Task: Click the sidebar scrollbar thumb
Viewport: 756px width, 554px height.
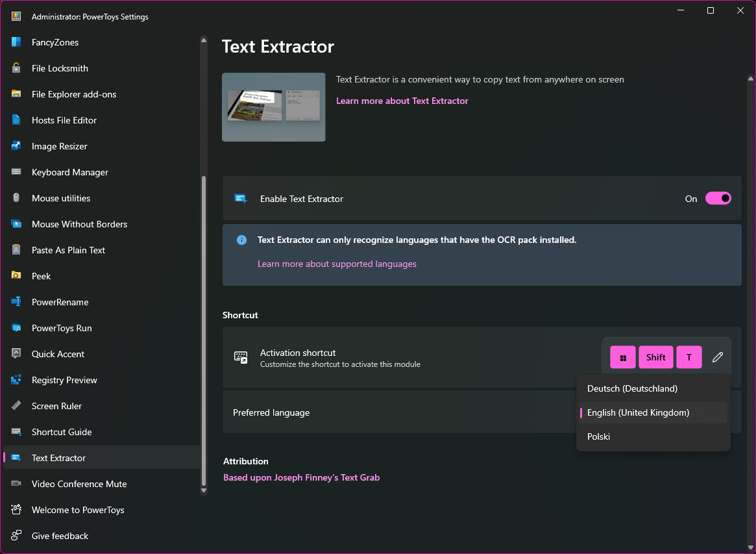Action: [204, 331]
